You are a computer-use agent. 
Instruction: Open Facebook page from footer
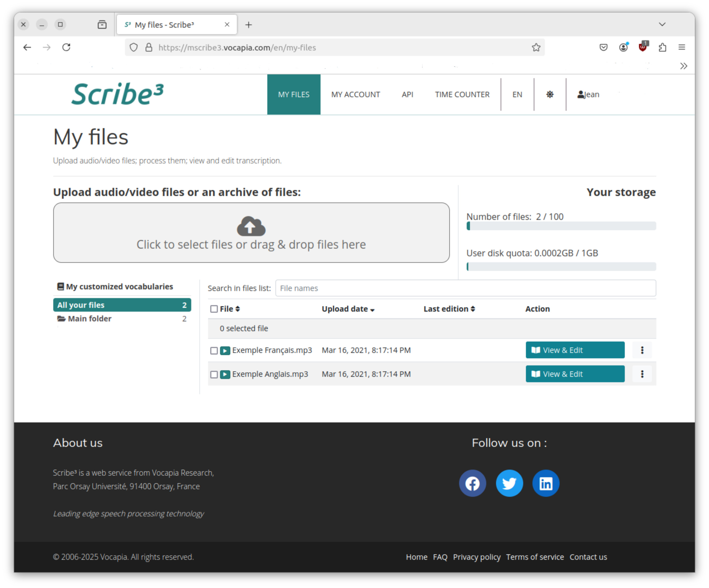tap(472, 484)
